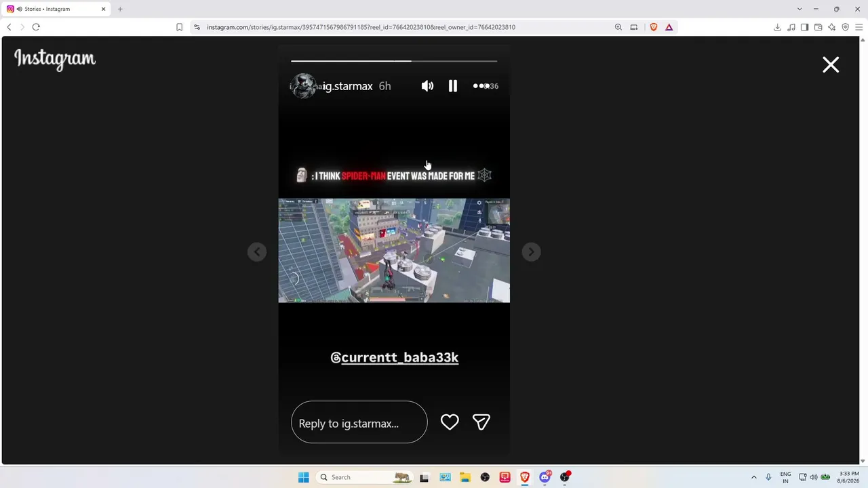Show hidden system tray icons

(x=753, y=477)
